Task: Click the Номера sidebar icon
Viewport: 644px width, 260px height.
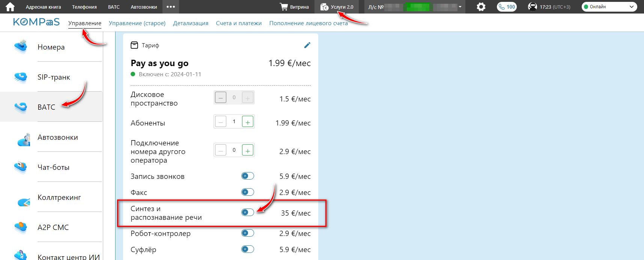Action: click(21, 47)
